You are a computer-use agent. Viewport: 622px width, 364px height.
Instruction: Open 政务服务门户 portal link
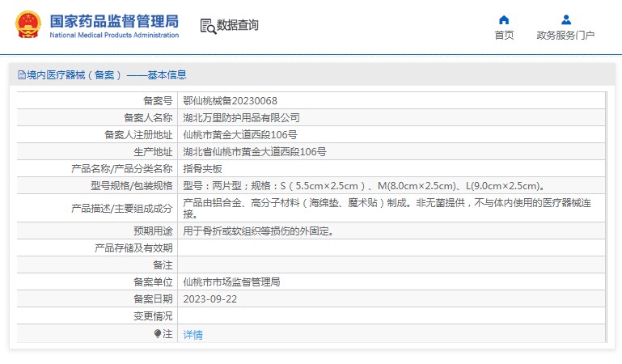click(565, 36)
